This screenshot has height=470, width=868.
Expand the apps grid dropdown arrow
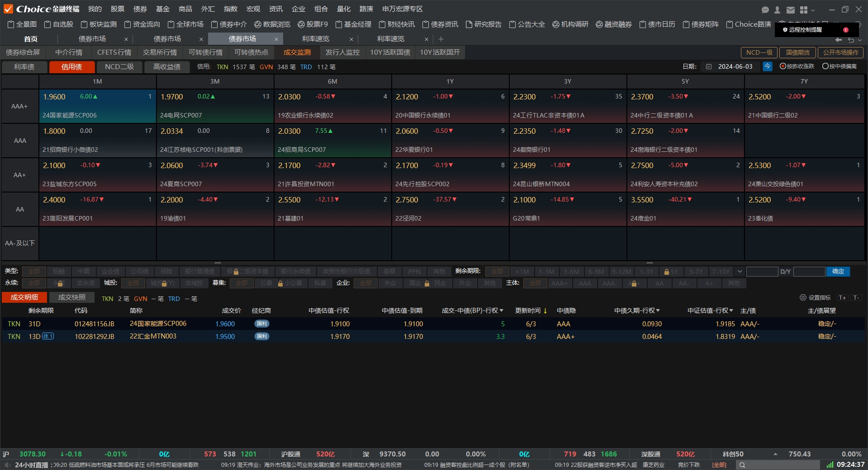813,10
